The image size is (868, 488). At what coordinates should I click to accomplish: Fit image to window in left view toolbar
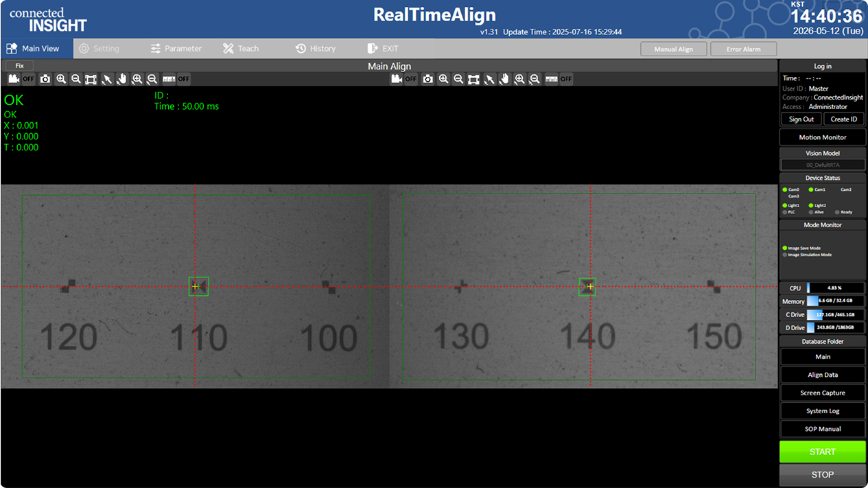(91, 79)
